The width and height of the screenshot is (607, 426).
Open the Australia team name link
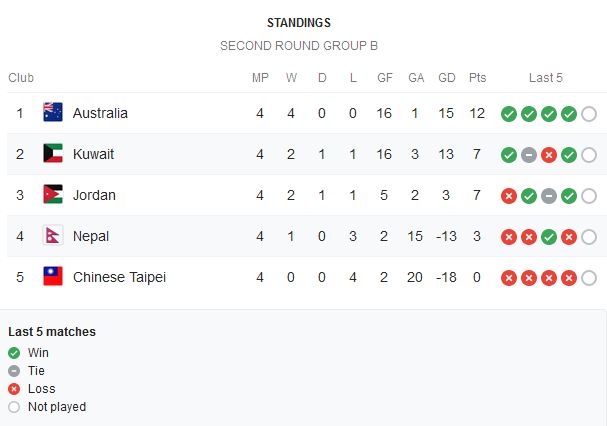[100, 113]
